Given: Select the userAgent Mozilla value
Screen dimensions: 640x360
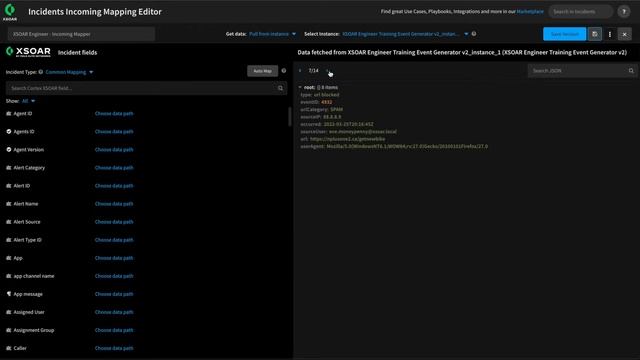Looking at the screenshot, I should pos(407,146).
